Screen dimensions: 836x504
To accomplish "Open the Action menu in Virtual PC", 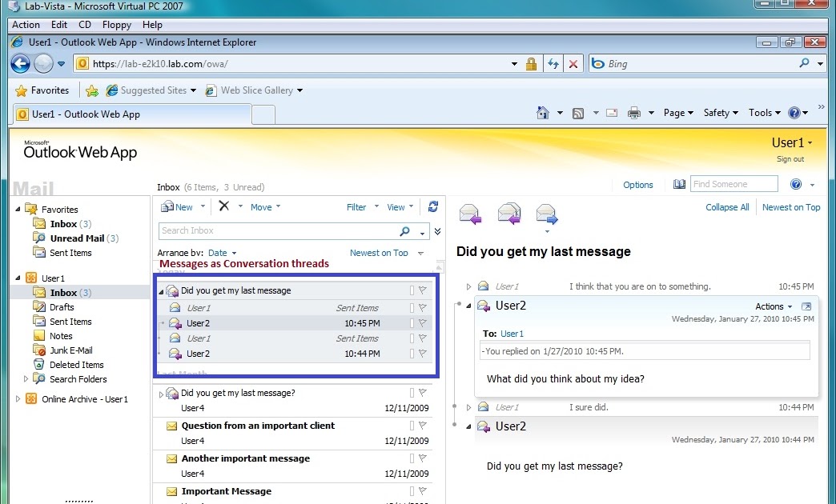I will 26,25.
